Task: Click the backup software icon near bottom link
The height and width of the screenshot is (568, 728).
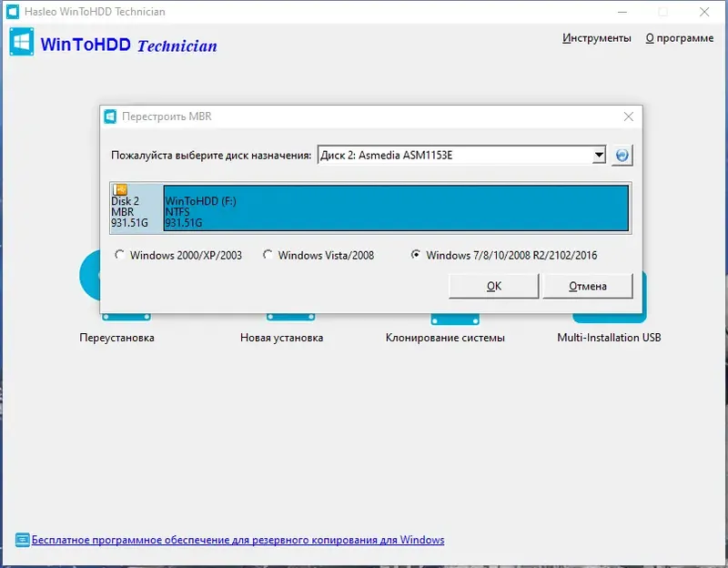Action: 22,540
